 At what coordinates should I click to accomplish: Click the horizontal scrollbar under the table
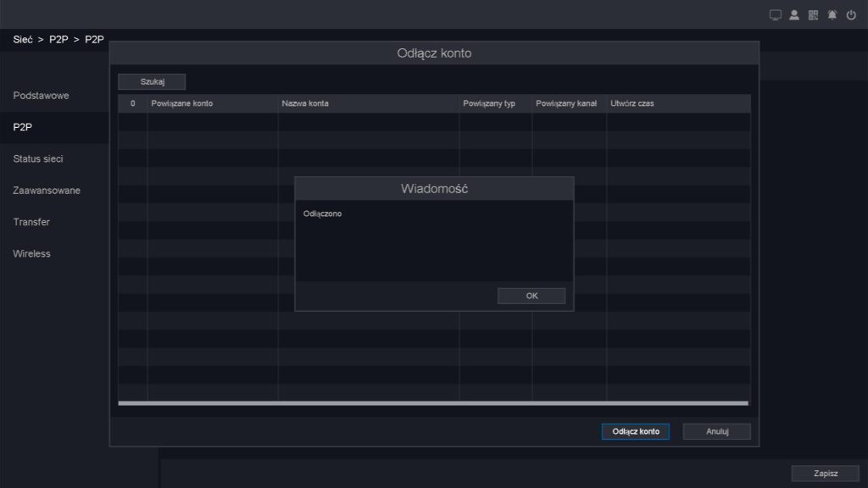coord(433,403)
